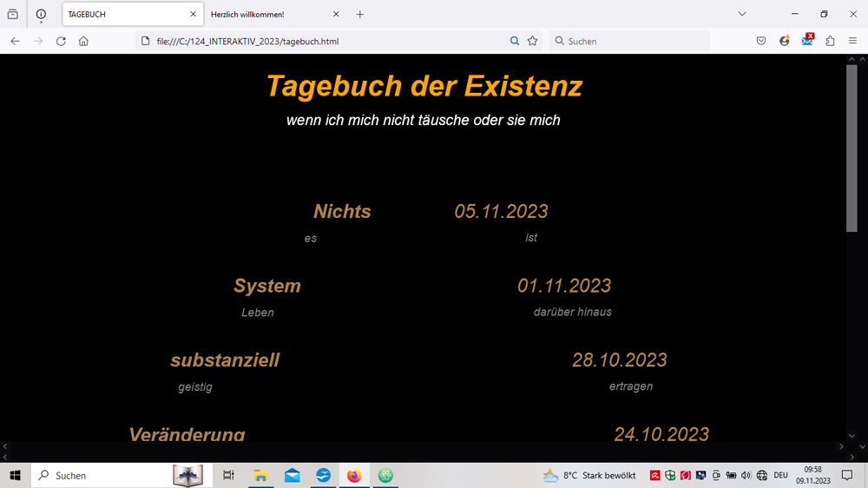The height and width of the screenshot is (488, 868).
Task: List all tabs with the chevron
Action: [x=742, y=14]
